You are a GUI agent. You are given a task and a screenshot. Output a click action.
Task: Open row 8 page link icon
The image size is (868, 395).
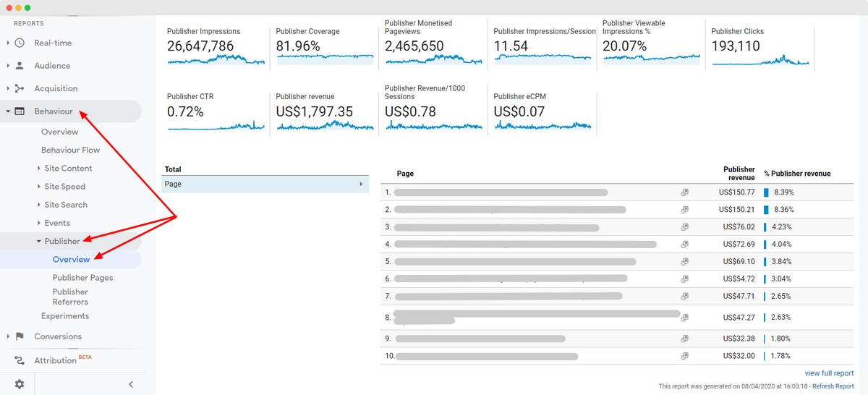coord(684,318)
